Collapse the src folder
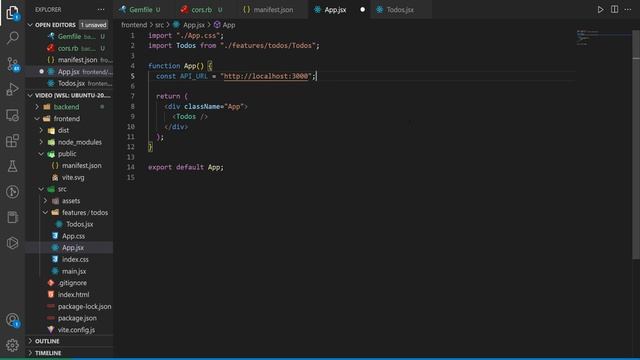Image resolution: width=640 pixels, height=360 pixels. click(x=62, y=189)
